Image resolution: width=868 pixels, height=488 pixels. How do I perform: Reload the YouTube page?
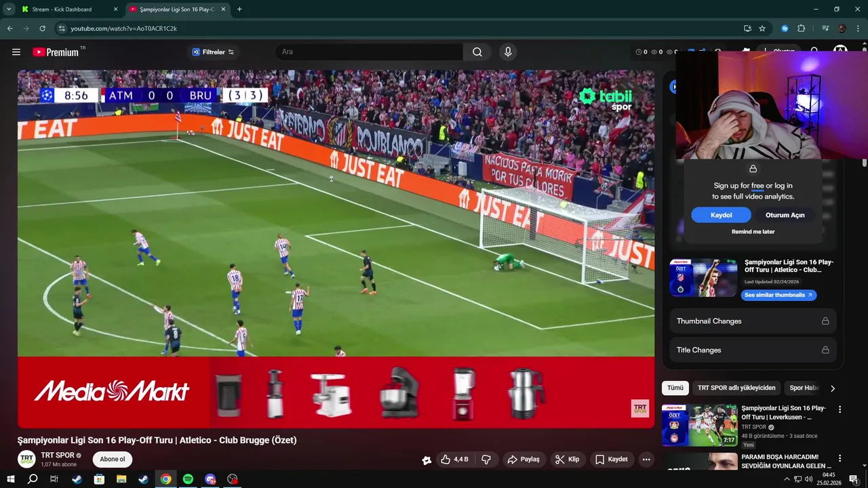(x=42, y=28)
